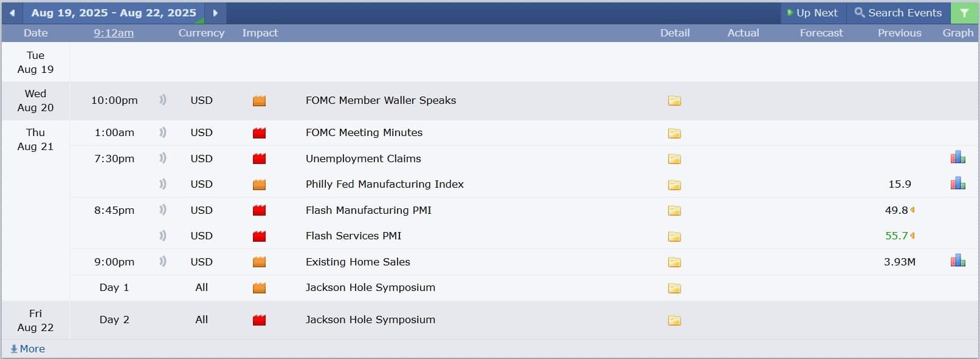Open detail folder for FOMC Meeting Minutes
This screenshot has height=359, width=980.
[674, 133]
